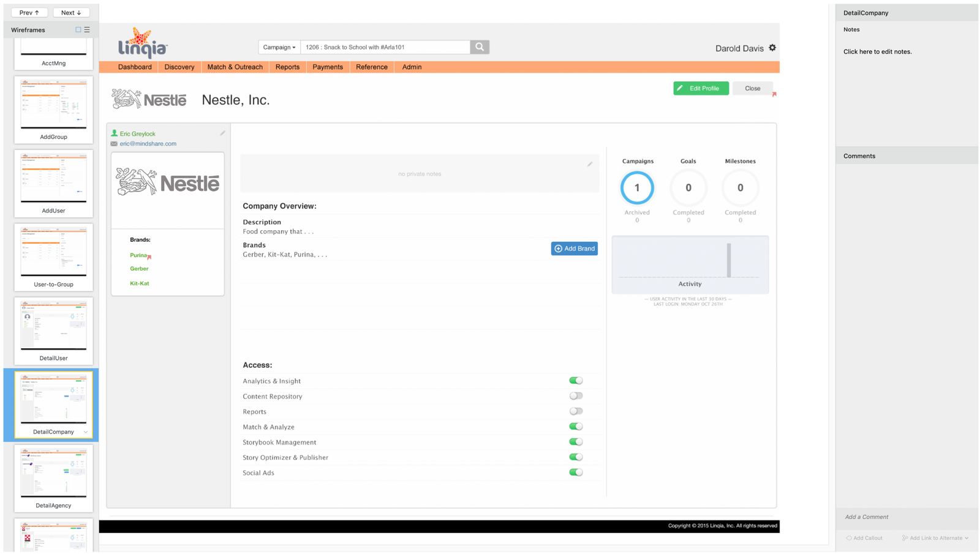Screen dimensions: 980x557
Task: Click the Nestle logo in header
Action: coord(149,99)
